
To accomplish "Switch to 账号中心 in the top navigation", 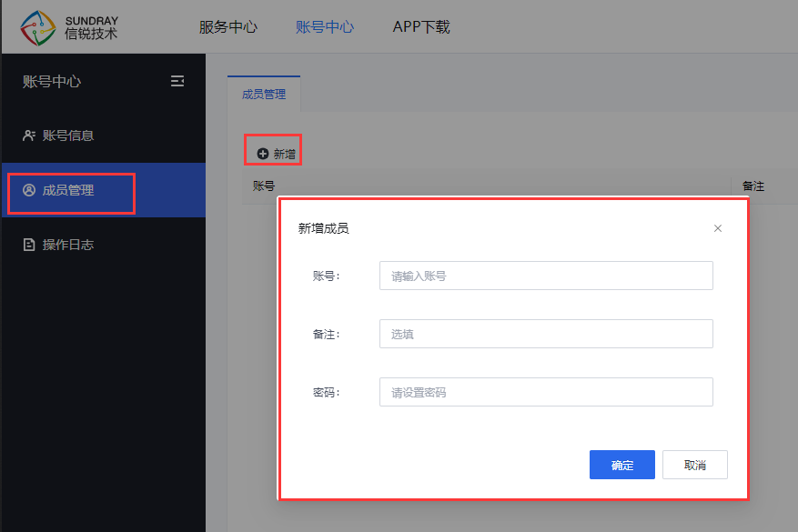I will point(325,26).
